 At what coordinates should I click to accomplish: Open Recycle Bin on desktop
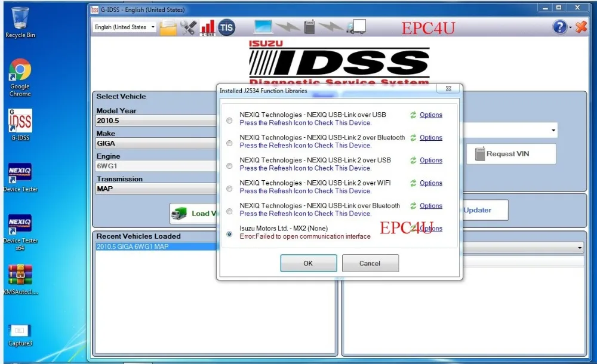(20, 23)
